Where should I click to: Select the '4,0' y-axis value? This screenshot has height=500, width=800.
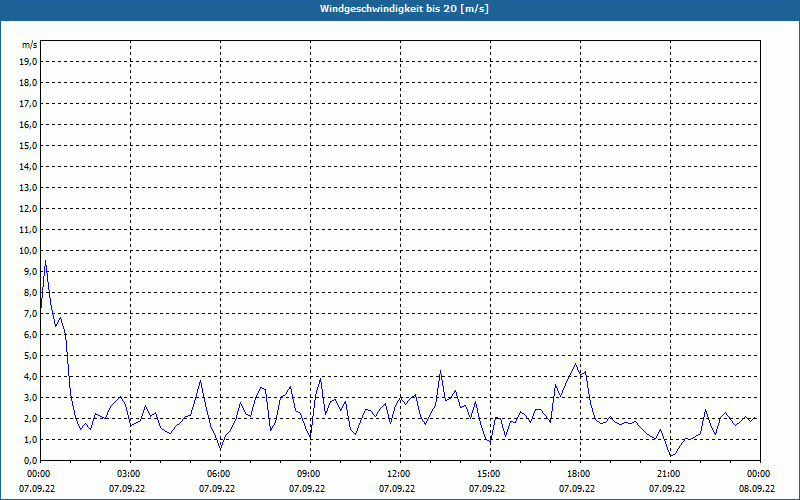pyautogui.click(x=30, y=377)
